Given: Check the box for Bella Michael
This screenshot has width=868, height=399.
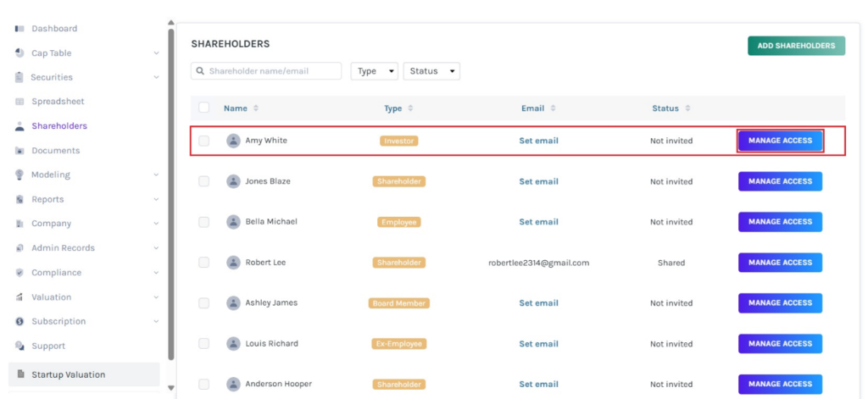Looking at the screenshot, I should pos(203,221).
